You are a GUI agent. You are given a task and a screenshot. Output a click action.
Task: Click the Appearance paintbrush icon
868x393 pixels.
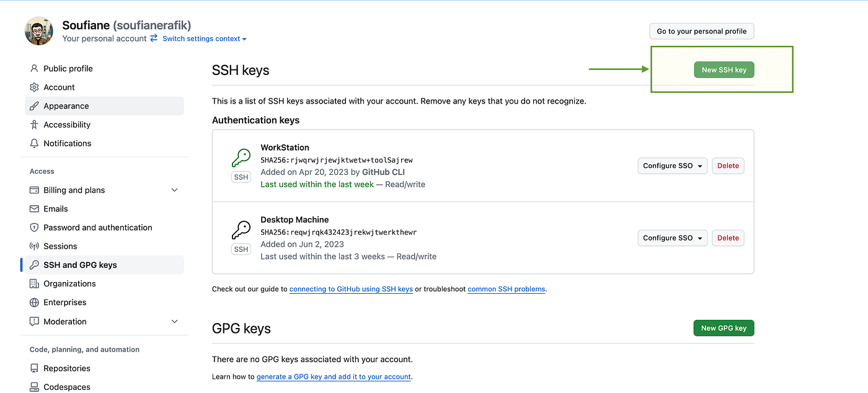[x=34, y=106]
